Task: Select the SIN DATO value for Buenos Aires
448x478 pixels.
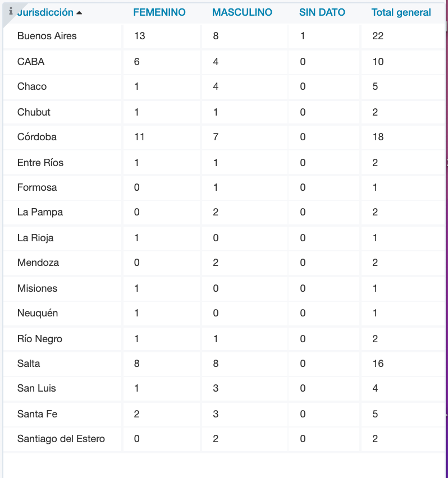Action: [303, 36]
